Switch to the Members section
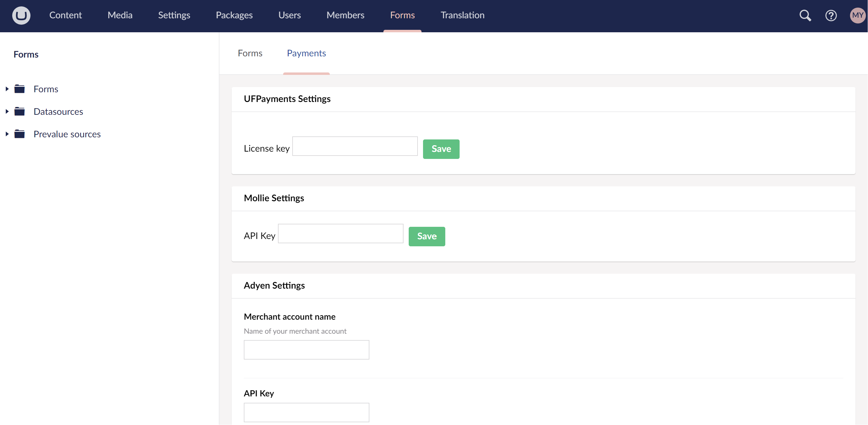The width and height of the screenshot is (868, 425). (x=345, y=15)
